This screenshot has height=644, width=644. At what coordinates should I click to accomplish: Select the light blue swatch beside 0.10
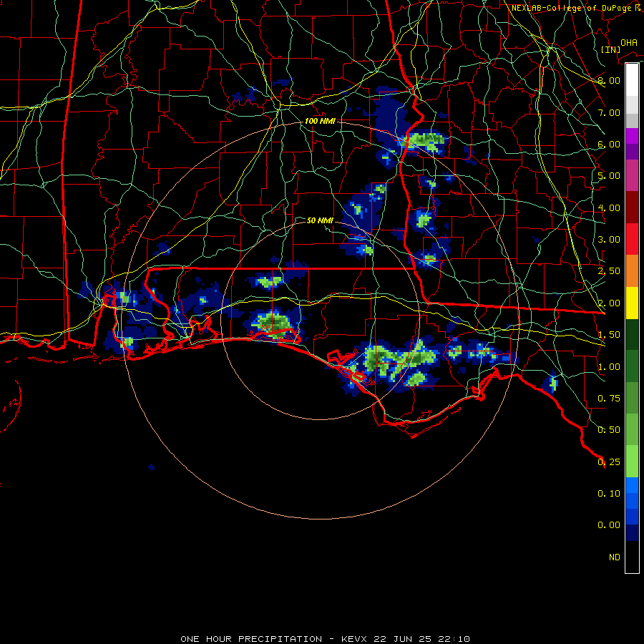(x=632, y=485)
